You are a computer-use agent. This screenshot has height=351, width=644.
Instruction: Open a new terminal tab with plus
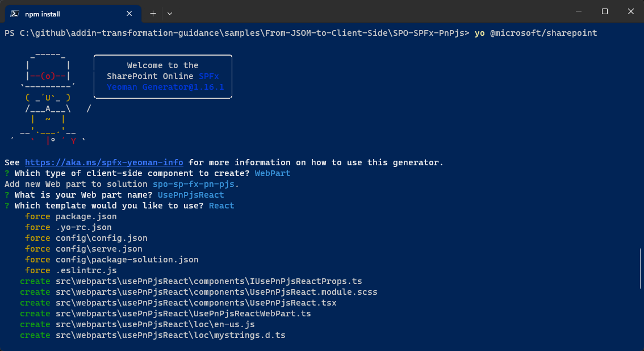(x=153, y=14)
